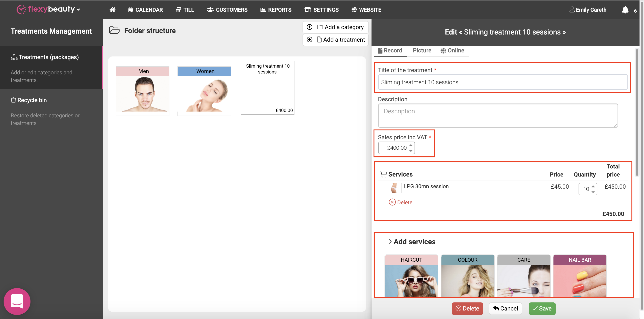Increase LPG session quantity up arrow
The width and height of the screenshot is (644, 319).
tap(593, 187)
